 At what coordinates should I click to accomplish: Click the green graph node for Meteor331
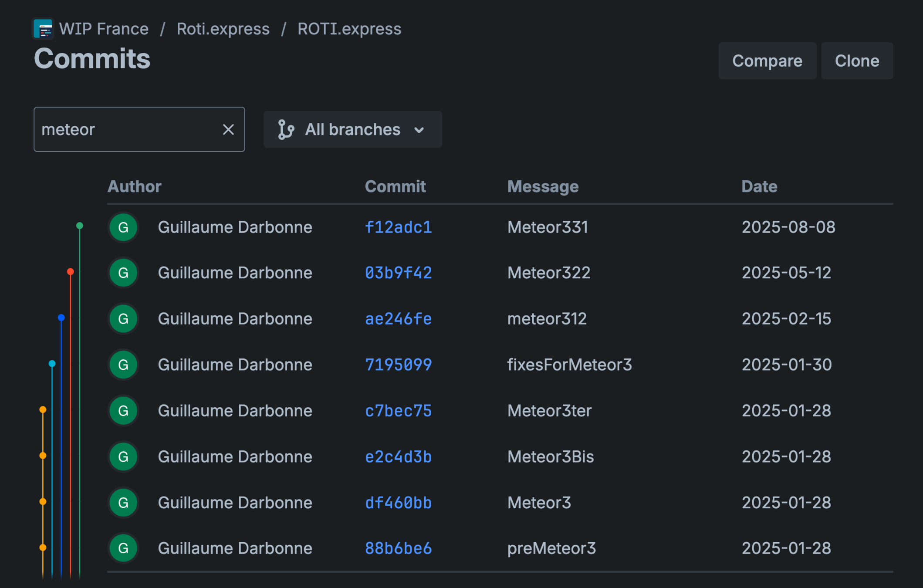[x=80, y=226]
